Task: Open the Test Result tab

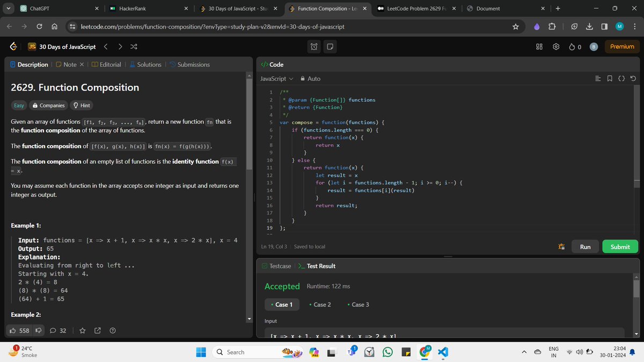Action: pyautogui.click(x=321, y=265)
